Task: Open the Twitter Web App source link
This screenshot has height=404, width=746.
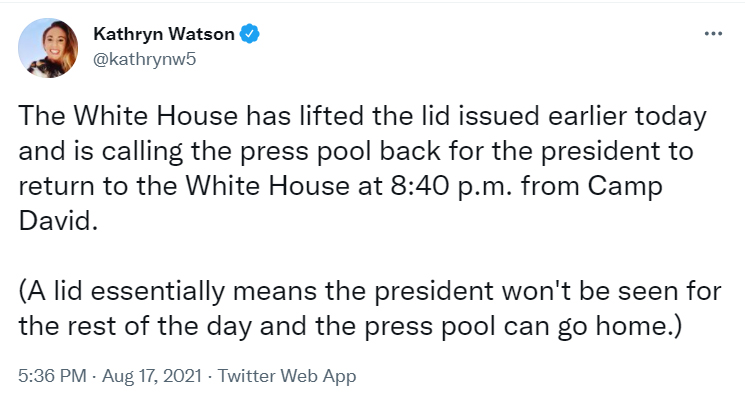Action: pos(287,376)
